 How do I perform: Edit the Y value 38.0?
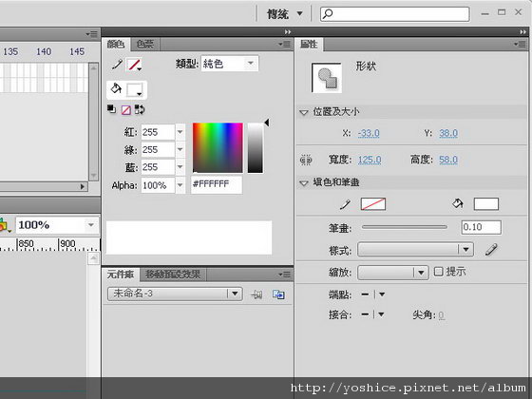[448, 133]
